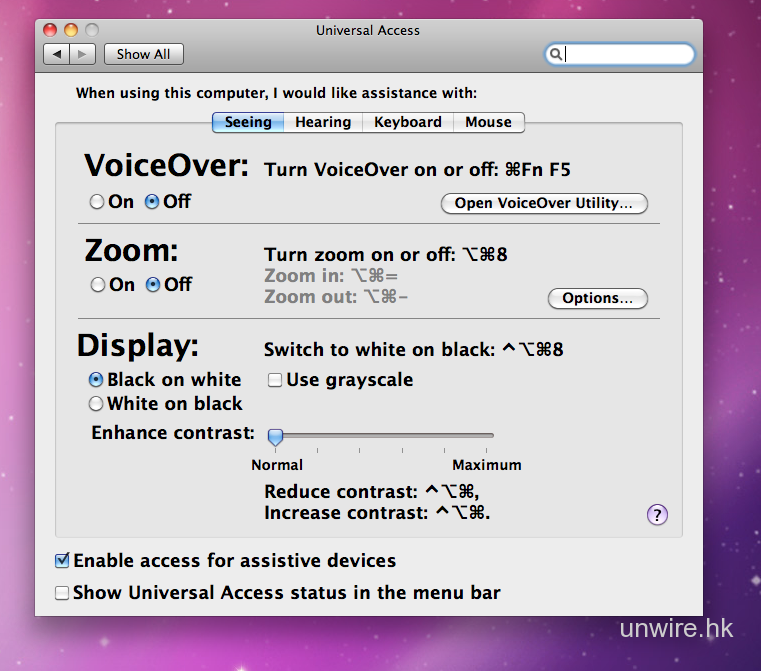Turn VoiceOver On radio button
Viewport: 761px width, 671px height.
[97, 202]
